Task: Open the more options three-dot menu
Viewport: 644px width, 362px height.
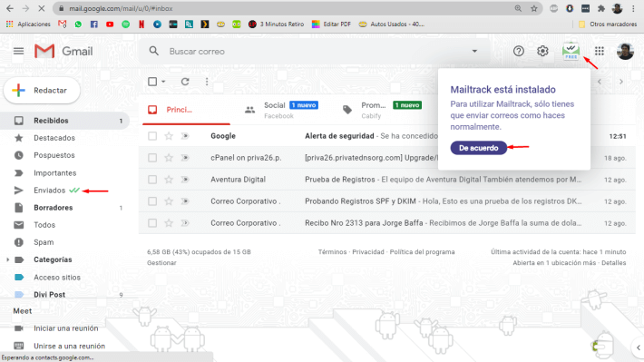Action: pos(207,82)
